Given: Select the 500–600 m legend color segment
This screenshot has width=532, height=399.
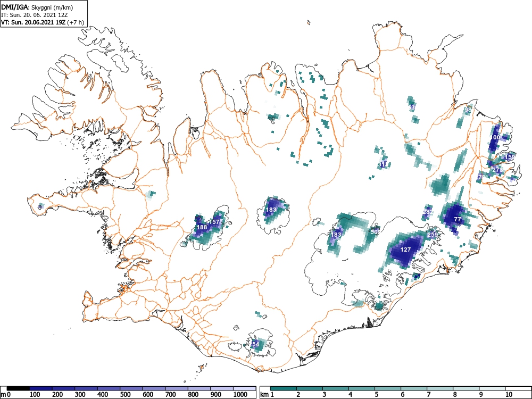Looking at the screenshot, I should [x=131, y=388].
